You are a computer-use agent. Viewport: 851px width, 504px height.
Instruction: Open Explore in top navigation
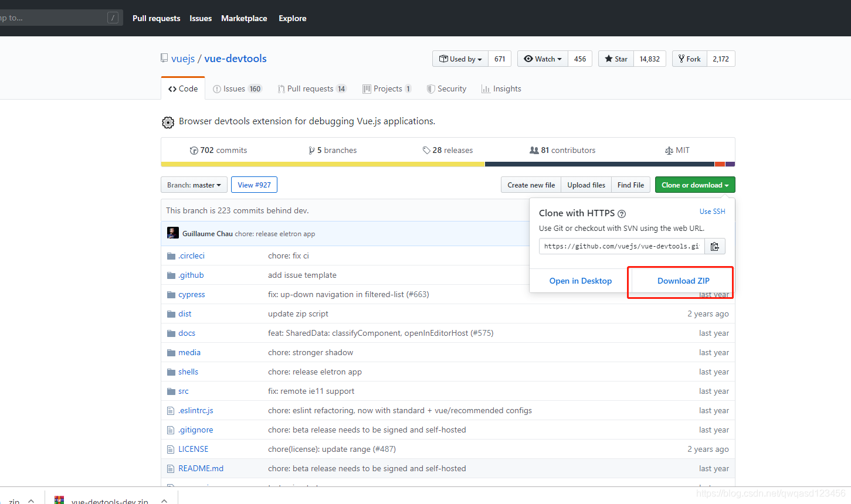[x=293, y=18]
